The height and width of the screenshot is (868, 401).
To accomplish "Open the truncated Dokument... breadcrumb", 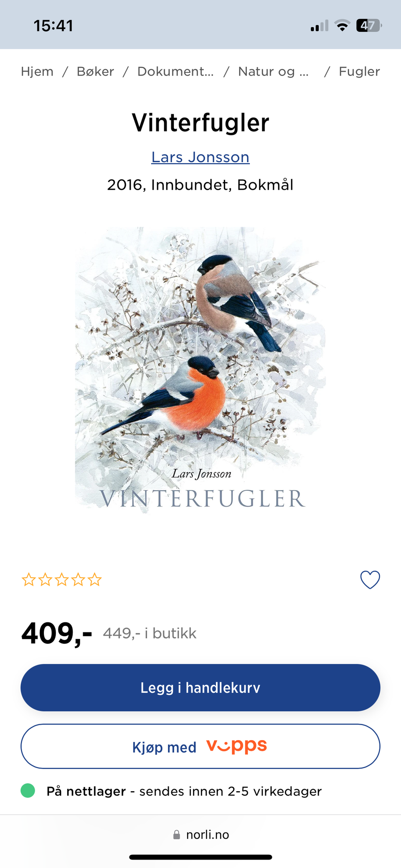I will click(175, 71).
